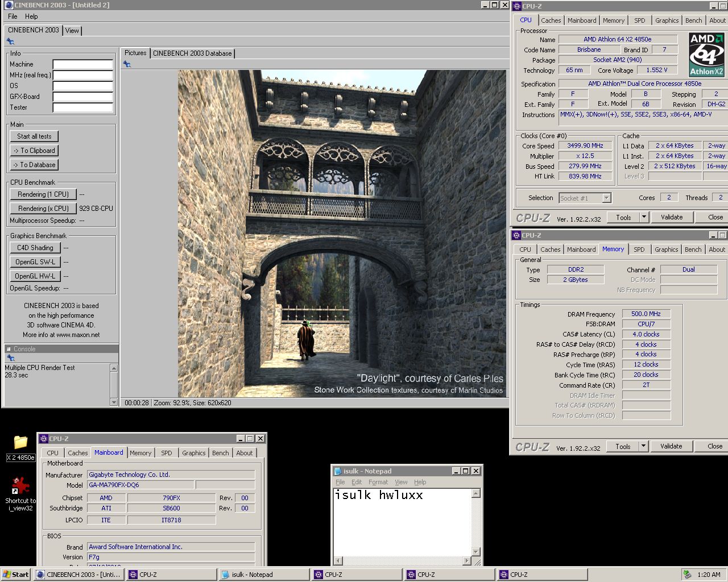The image size is (728, 582).
Task: Open Notepad Edit menu
Action: tap(357, 482)
